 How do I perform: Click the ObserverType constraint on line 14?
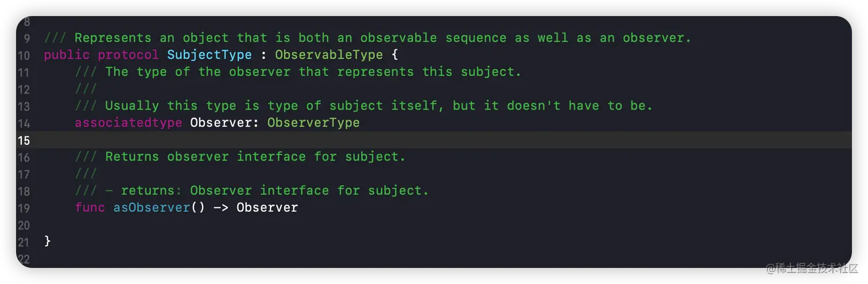pos(313,123)
